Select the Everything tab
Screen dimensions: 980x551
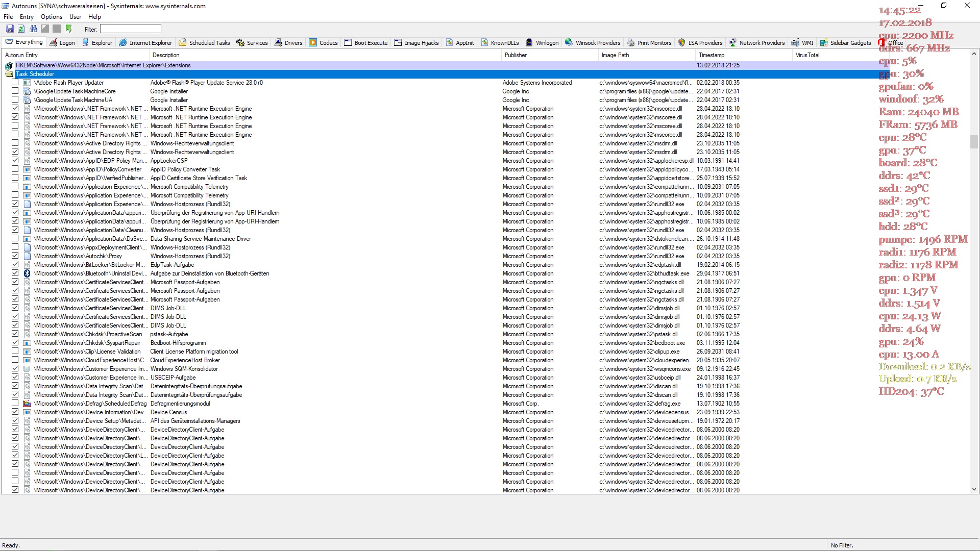point(24,42)
